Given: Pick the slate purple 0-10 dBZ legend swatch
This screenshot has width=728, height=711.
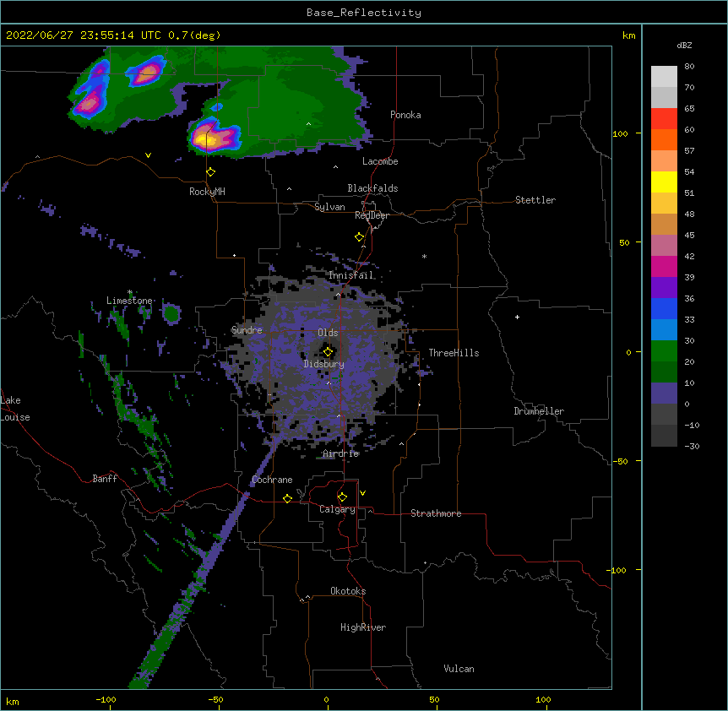Looking at the screenshot, I should tap(664, 393).
